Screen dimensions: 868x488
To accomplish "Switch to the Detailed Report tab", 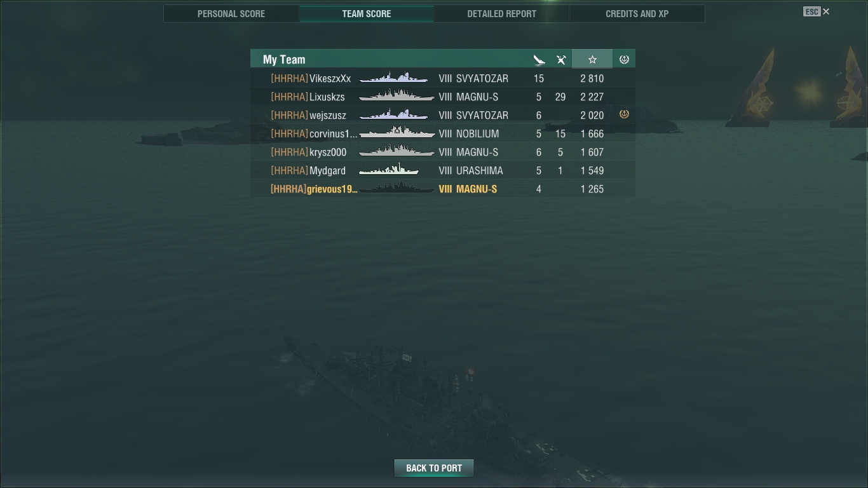I will (x=502, y=13).
